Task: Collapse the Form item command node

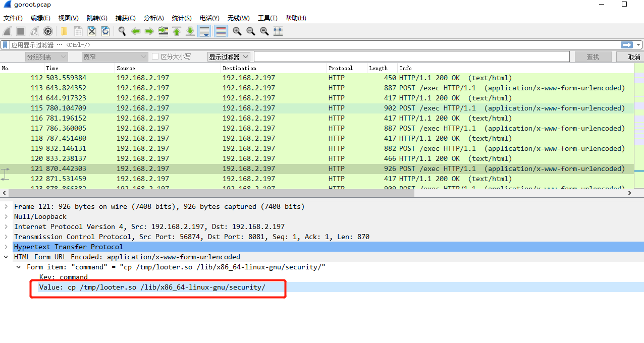Action: (x=19, y=267)
